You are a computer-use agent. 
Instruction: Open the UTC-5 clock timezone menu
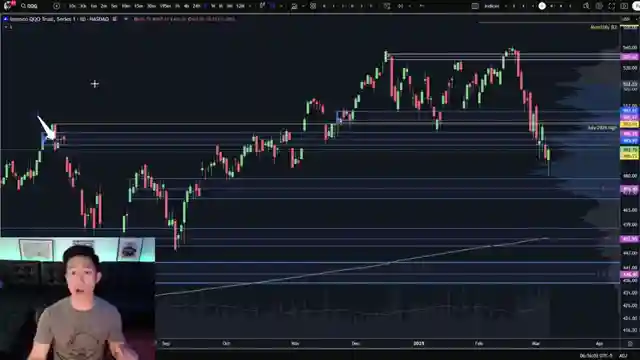point(596,356)
